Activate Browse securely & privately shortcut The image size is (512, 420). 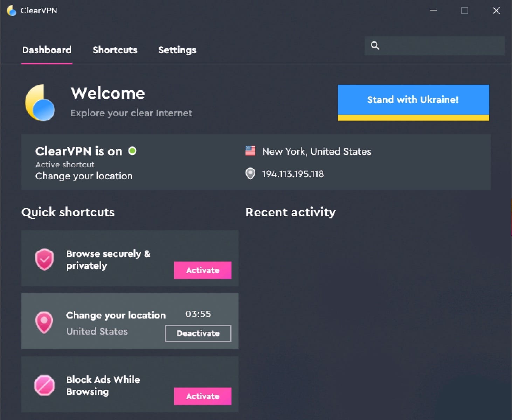coord(203,270)
